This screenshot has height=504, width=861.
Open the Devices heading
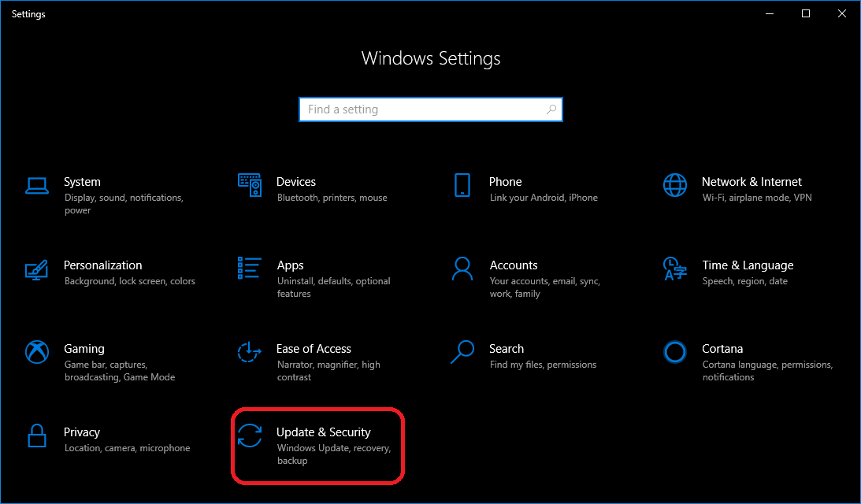pyautogui.click(x=296, y=182)
